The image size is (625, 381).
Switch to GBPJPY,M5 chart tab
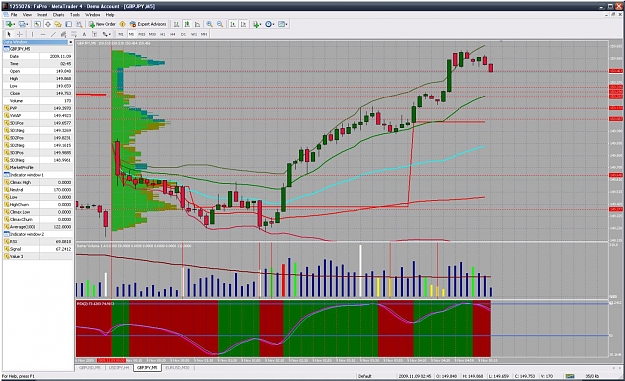point(147,367)
